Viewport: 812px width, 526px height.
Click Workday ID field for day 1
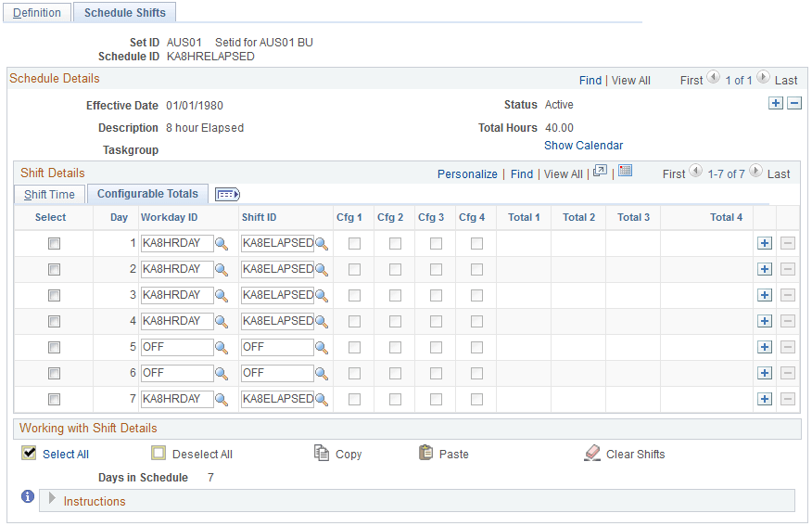[177, 243]
